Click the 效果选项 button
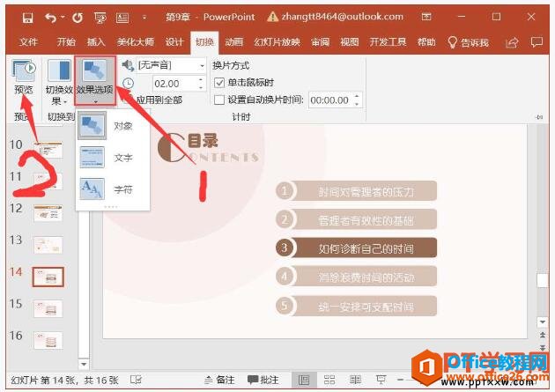This screenshot has height=392, width=555. click(95, 81)
